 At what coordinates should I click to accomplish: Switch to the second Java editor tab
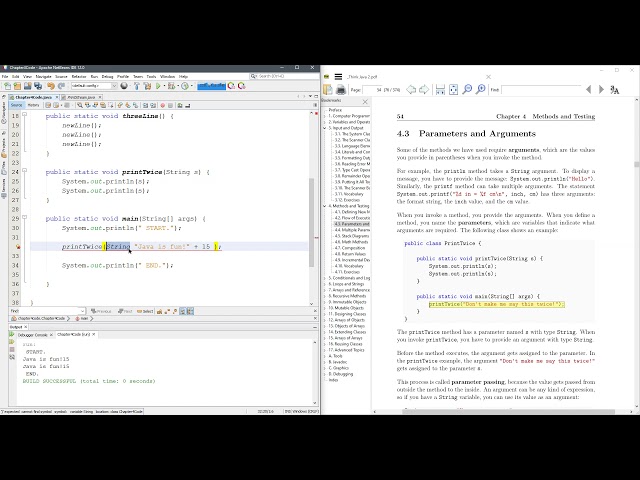click(x=81, y=97)
